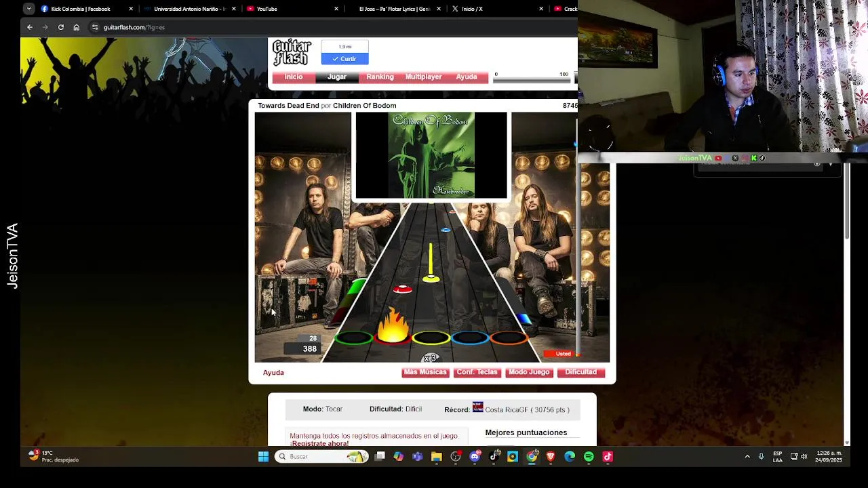Screen dimensions: 868x488
Task: Show hidden system tray icons
Action: click(747, 457)
